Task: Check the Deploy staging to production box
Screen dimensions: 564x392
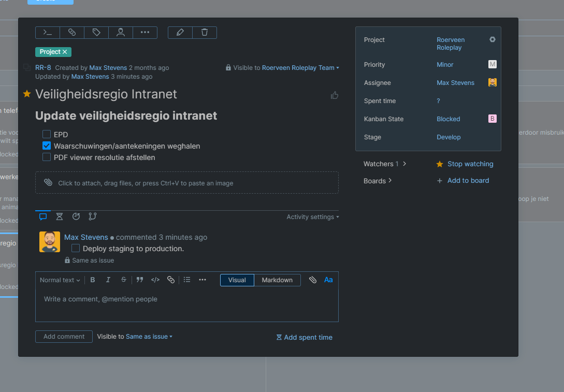Action: click(76, 249)
